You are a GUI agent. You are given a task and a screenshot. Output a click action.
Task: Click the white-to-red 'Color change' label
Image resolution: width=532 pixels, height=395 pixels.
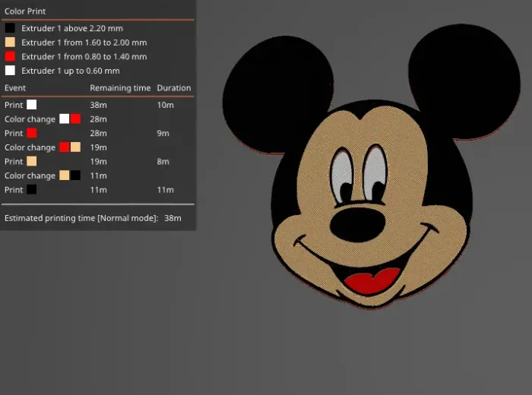30,119
